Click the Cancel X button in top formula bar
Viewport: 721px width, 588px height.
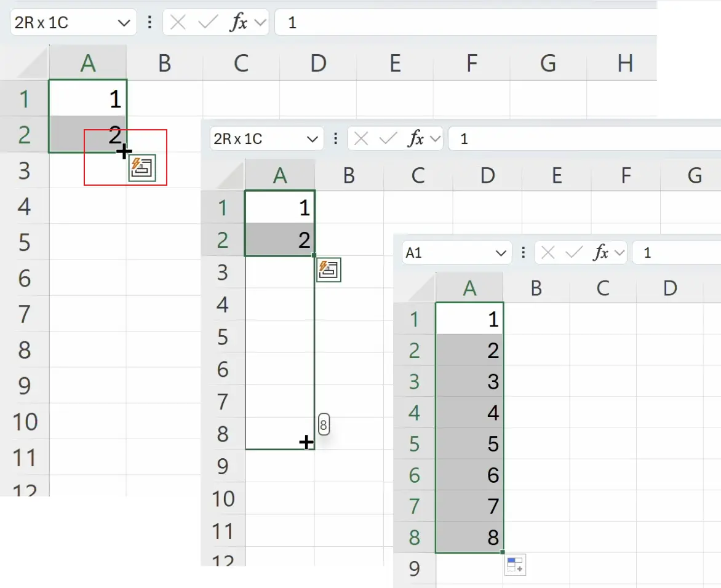pyautogui.click(x=177, y=22)
